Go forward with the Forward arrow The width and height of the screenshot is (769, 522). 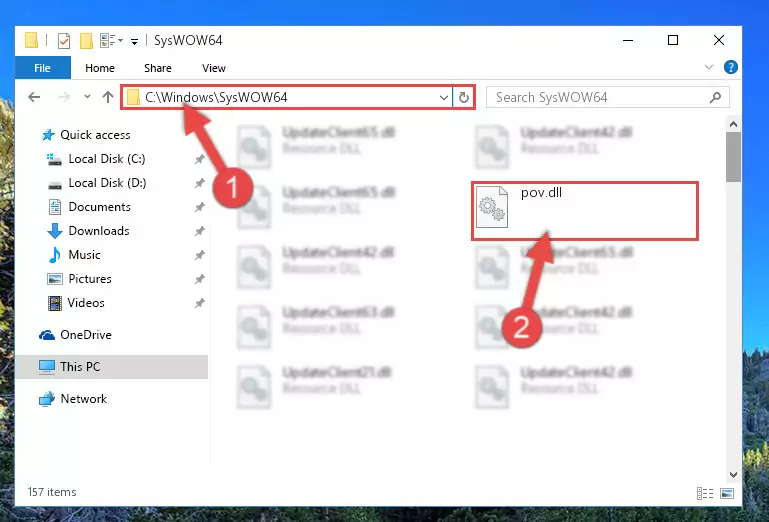click(x=64, y=97)
